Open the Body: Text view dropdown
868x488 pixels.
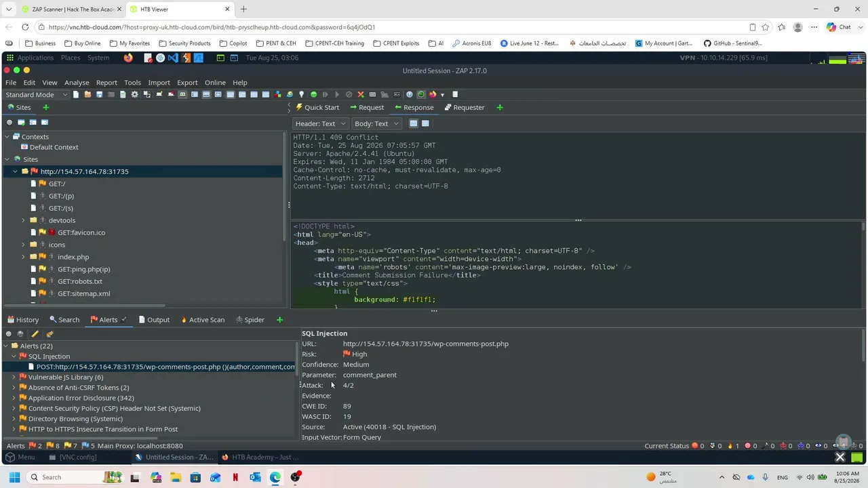(376, 123)
